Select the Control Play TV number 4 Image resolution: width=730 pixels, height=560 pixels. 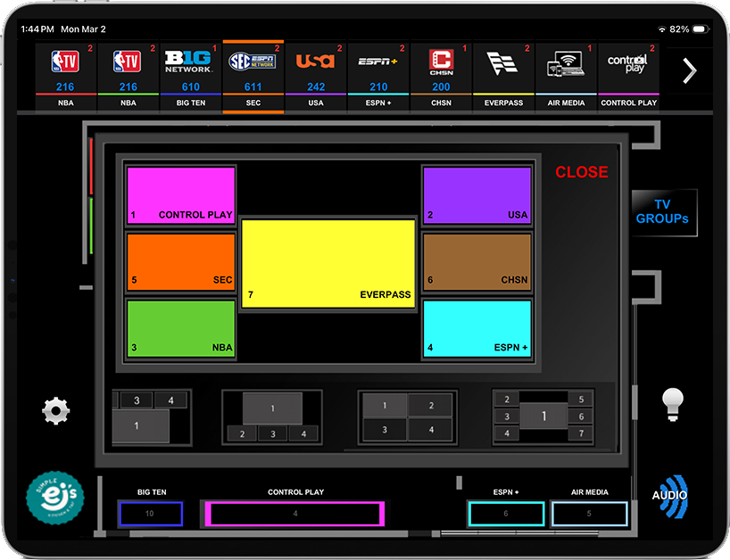(295, 514)
